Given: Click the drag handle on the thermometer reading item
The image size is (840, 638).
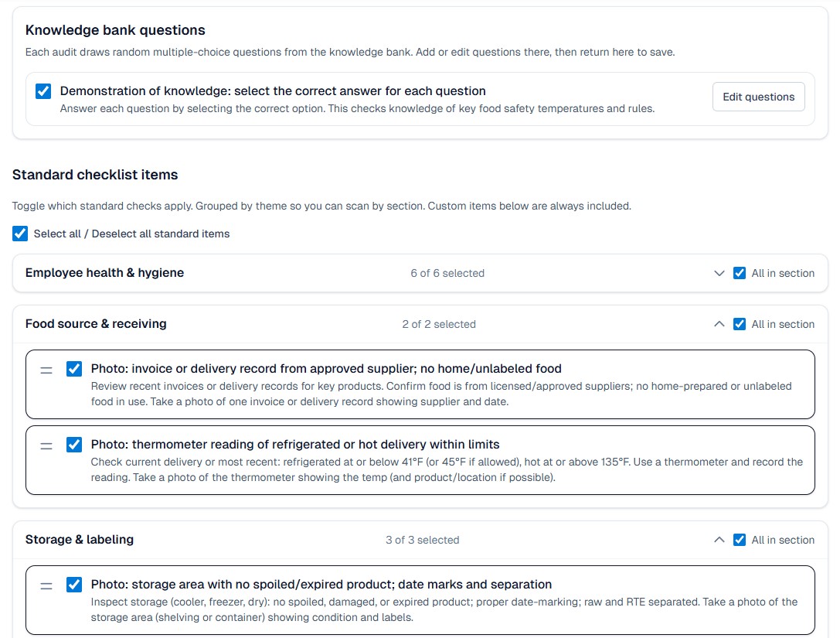Looking at the screenshot, I should tap(46, 445).
